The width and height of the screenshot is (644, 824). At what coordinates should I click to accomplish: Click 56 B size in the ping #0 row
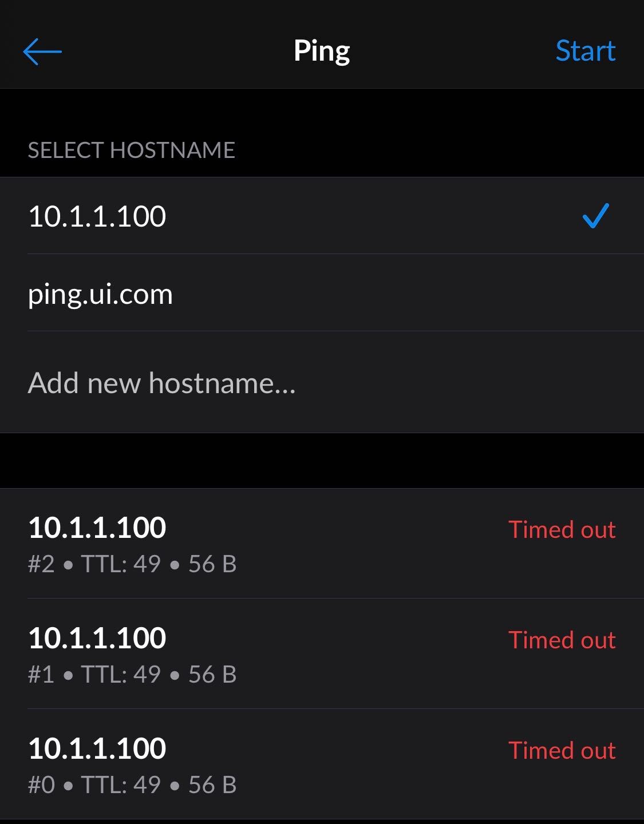pos(212,785)
